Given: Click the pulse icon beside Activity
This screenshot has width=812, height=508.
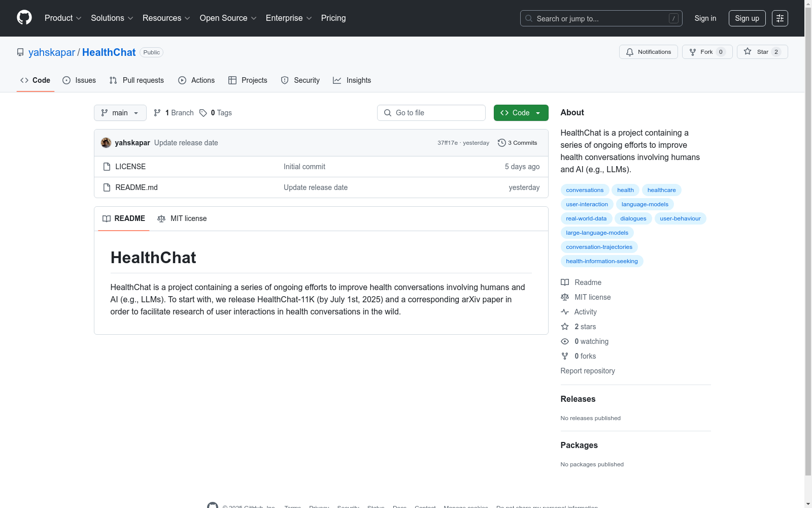Looking at the screenshot, I should tap(565, 312).
